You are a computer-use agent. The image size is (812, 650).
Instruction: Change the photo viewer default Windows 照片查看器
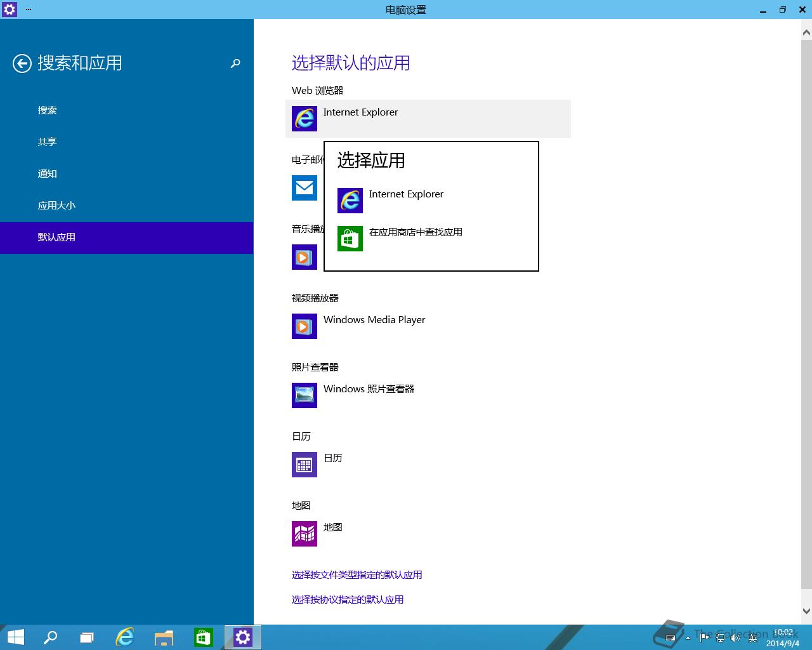point(369,389)
